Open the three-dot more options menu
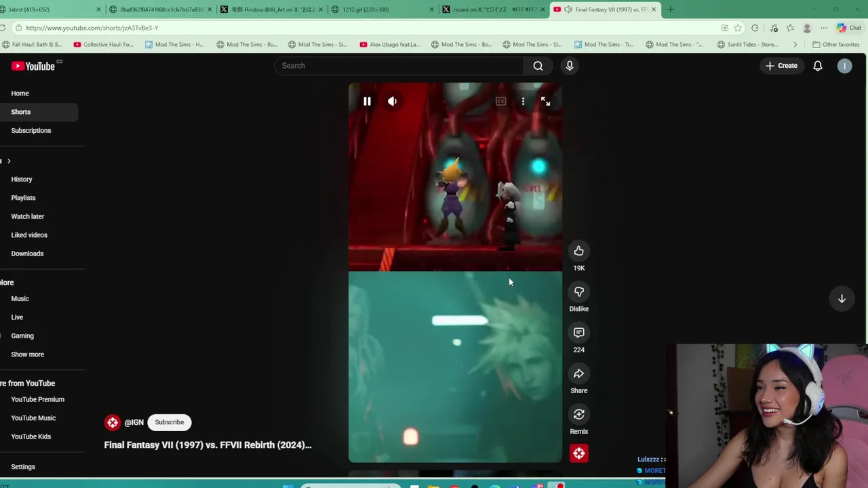868x488 pixels. (x=523, y=101)
